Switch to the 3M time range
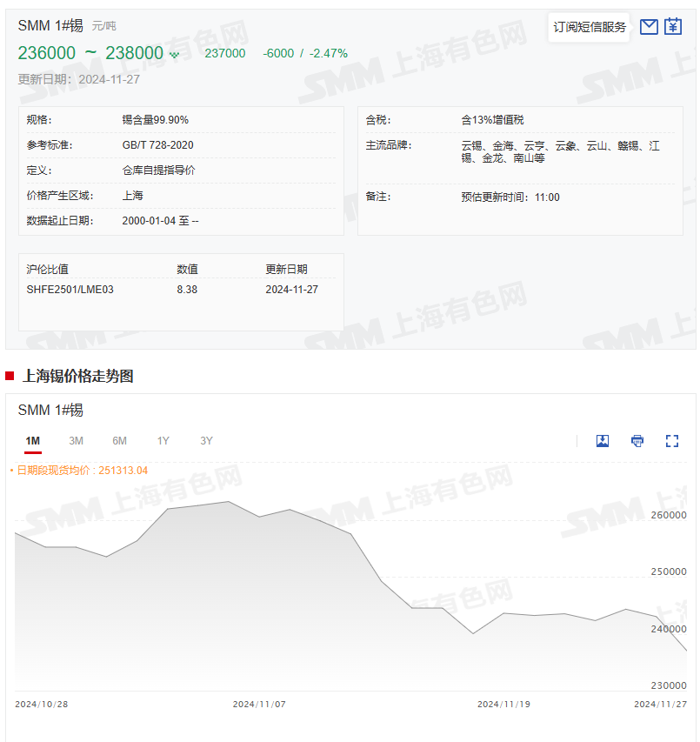 pos(76,441)
